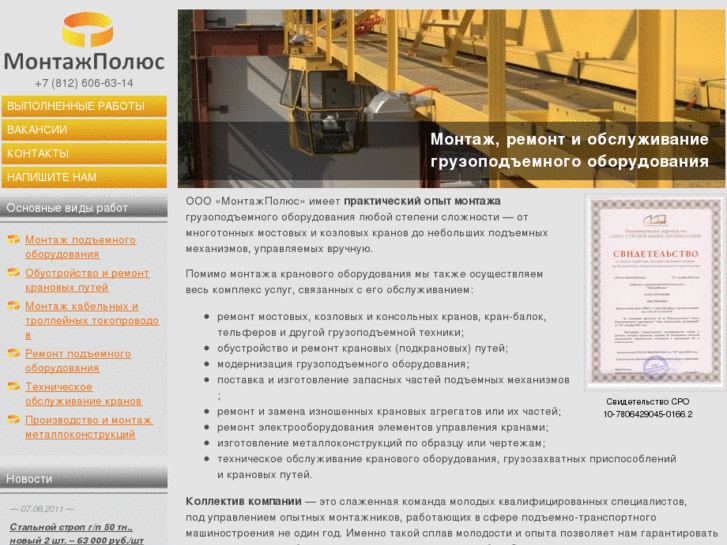Screen dimensions: 727x545
Task: Click the news date 07.06.2011
Action: tap(42, 509)
